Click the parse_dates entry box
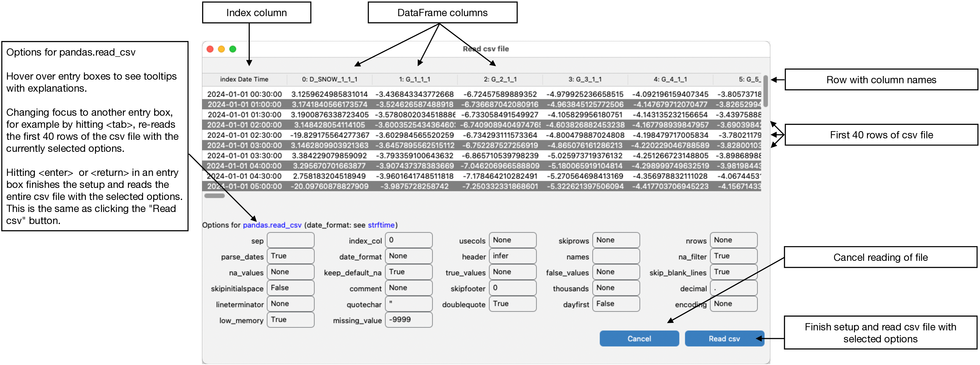 coord(290,256)
